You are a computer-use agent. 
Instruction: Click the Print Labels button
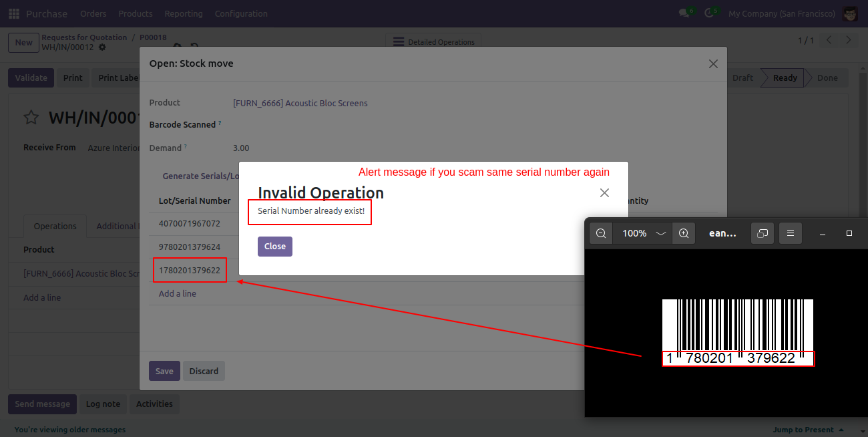tap(116, 78)
